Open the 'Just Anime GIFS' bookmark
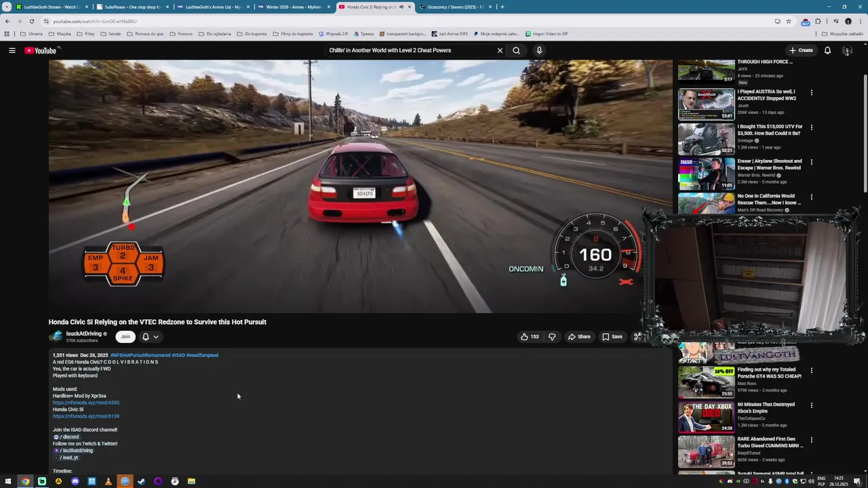This screenshot has width=868, height=488. 450,34
